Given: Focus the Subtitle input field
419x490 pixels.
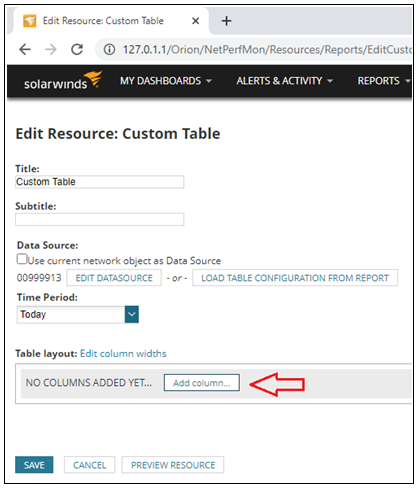Looking at the screenshot, I should click(99, 219).
